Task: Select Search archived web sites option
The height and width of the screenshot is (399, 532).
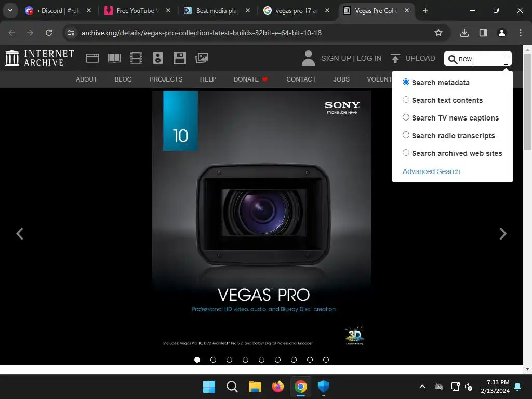Action: click(x=406, y=153)
